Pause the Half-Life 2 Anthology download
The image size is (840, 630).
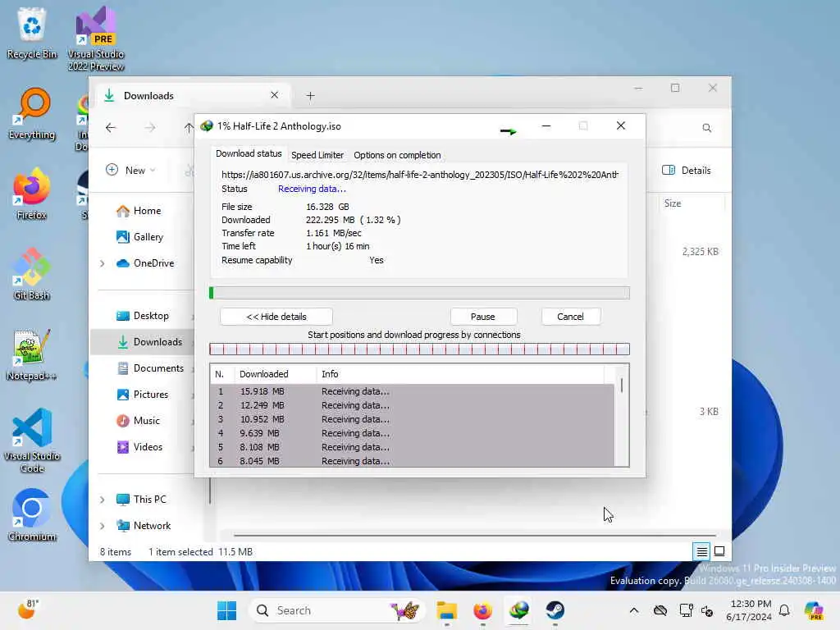point(482,317)
